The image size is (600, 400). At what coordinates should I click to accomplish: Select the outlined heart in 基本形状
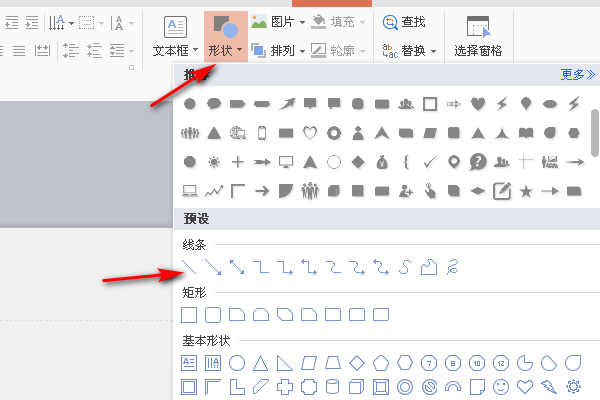[x=525, y=387]
